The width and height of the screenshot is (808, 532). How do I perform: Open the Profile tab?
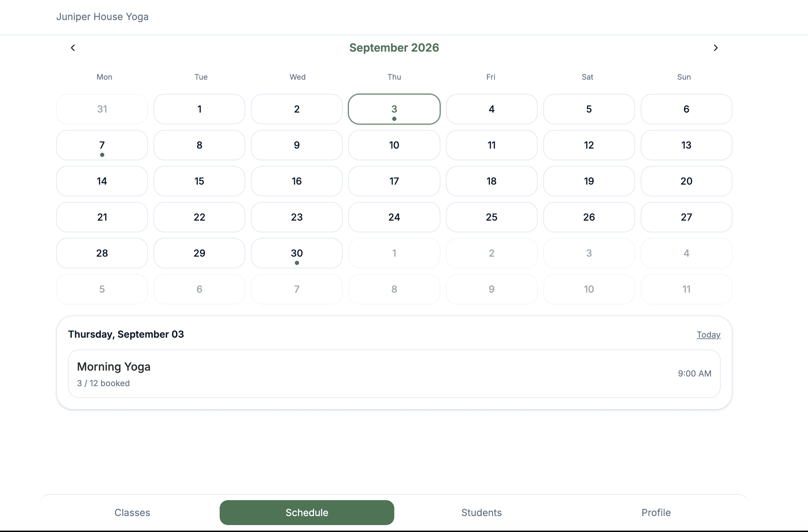(x=656, y=513)
